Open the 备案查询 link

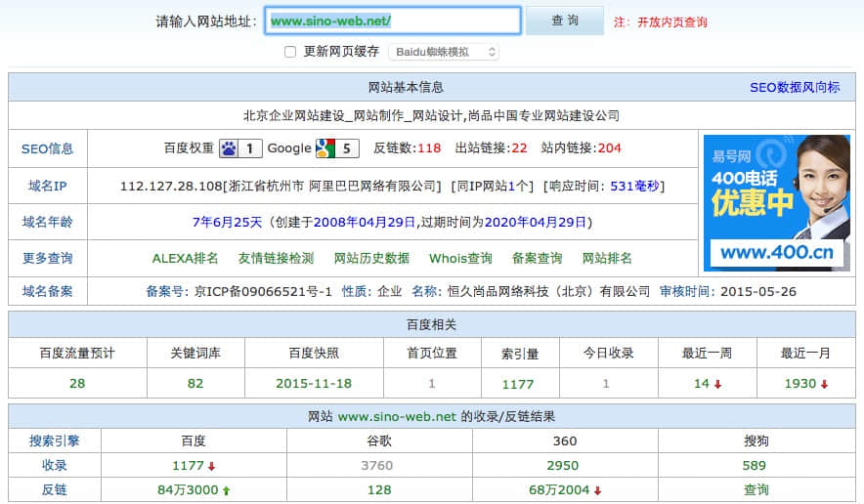[538, 258]
